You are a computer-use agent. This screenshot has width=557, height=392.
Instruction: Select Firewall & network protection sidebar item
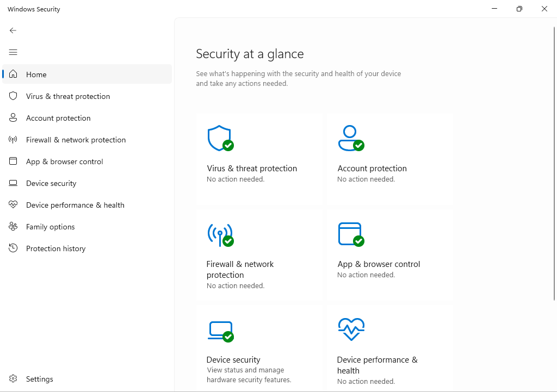[76, 140]
